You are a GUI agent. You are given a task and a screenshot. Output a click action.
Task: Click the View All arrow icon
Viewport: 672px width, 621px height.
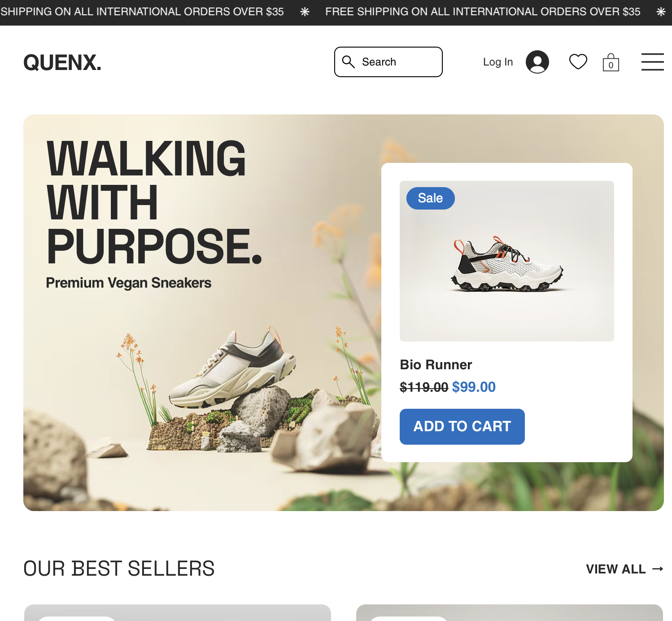coord(658,569)
